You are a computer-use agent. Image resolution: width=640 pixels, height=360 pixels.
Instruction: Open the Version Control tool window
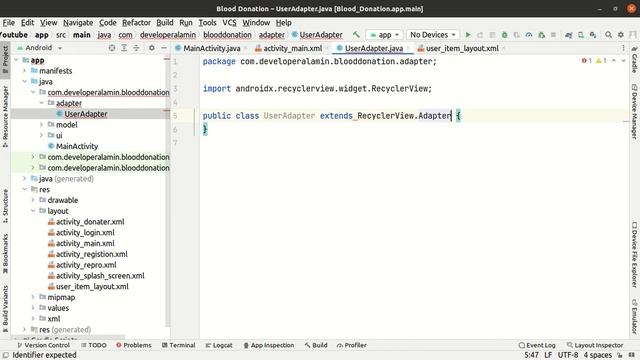coord(44,345)
